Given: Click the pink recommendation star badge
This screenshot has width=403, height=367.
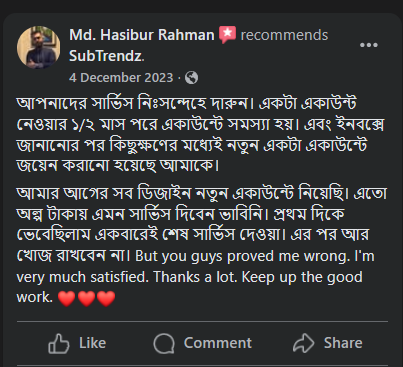Looking at the screenshot, I should pos(227,35).
